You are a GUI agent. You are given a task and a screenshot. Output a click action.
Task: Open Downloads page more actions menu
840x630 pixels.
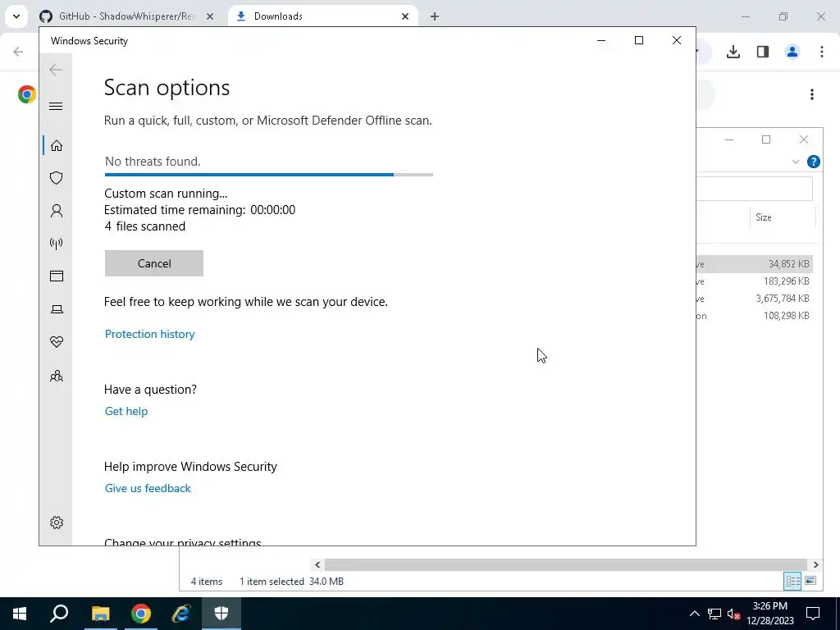click(x=812, y=94)
